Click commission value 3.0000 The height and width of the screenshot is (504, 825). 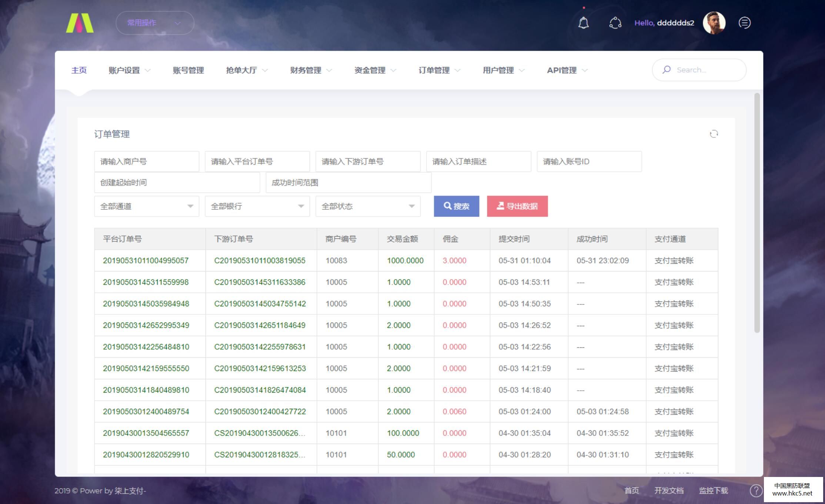[454, 261]
